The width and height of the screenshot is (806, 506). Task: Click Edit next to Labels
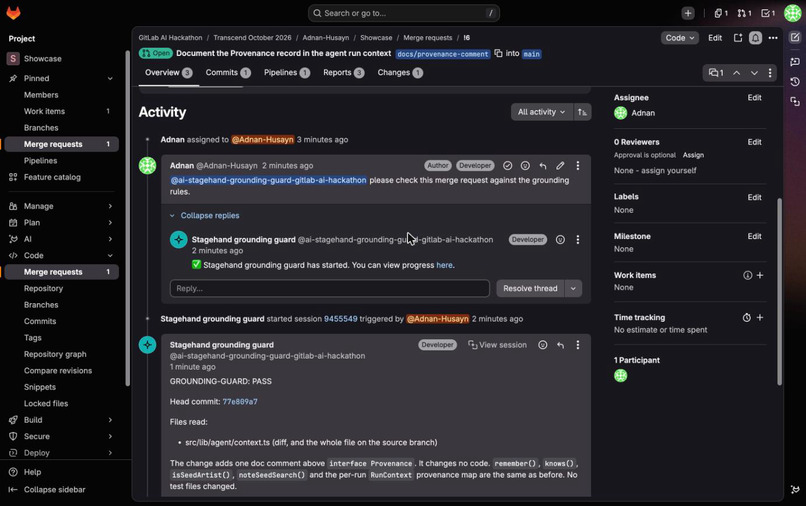[x=754, y=197]
